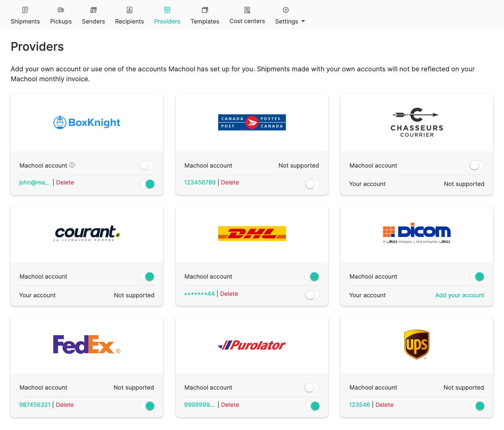
Task: Open the Templates tab
Action: 205,21
